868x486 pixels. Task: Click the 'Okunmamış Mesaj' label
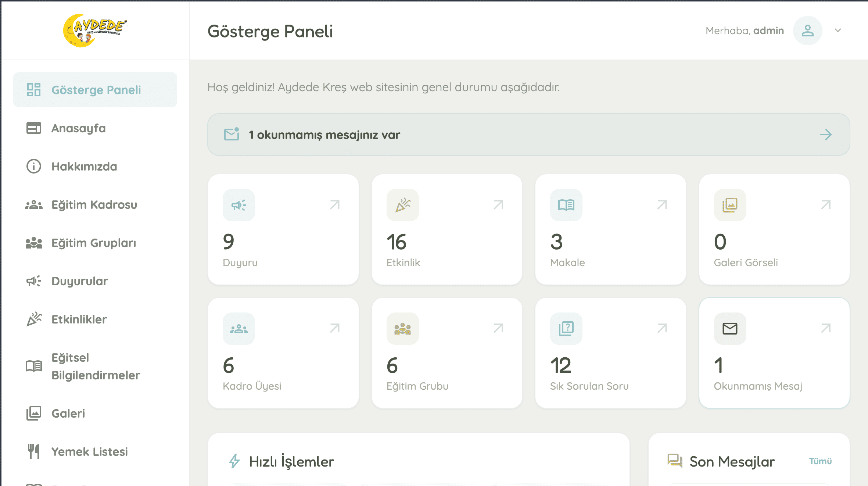tap(758, 386)
